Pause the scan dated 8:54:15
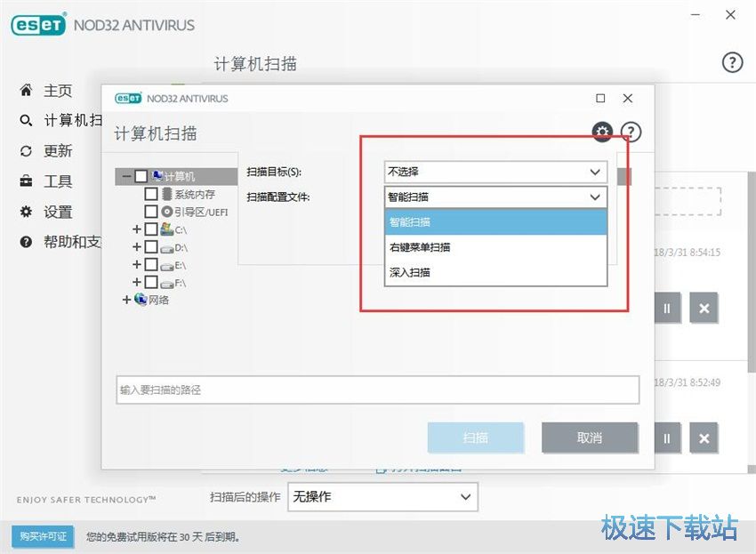Image resolution: width=756 pixels, height=554 pixels. [667, 308]
